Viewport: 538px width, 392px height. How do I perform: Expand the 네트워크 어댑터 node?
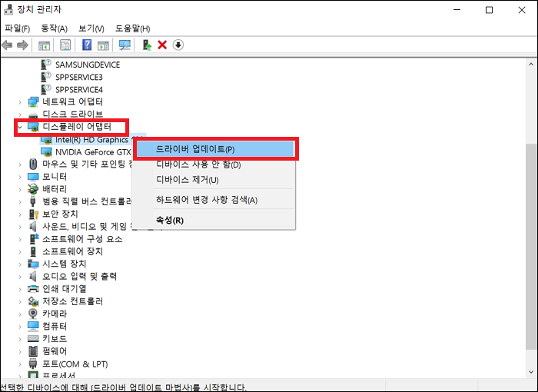click(20, 102)
